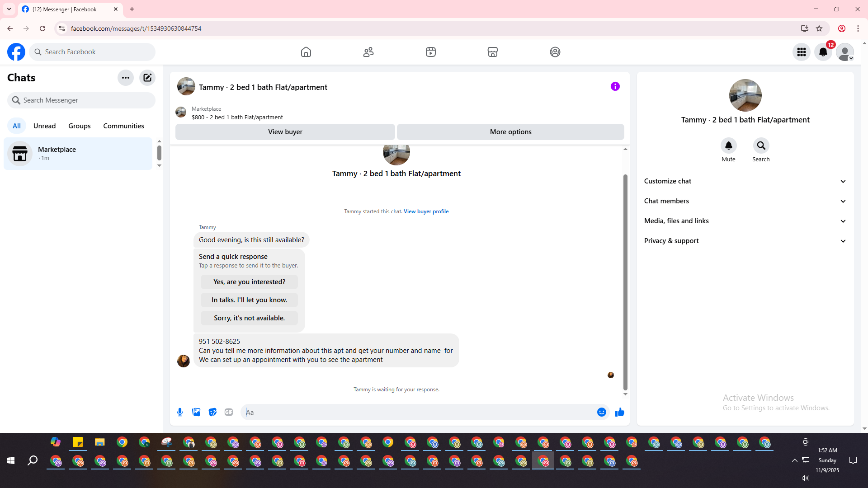Open the notifications bell
Viewport: 868px width, 488px height.
(x=823, y=52)
